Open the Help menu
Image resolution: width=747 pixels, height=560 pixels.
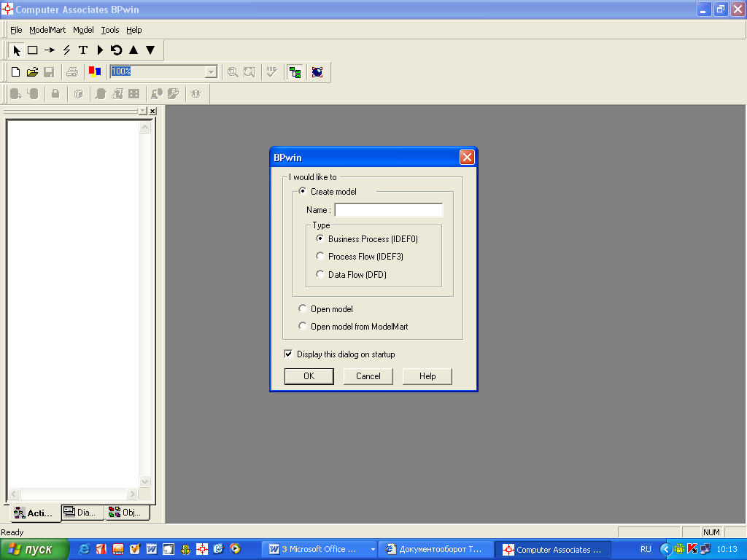point(134,30)
